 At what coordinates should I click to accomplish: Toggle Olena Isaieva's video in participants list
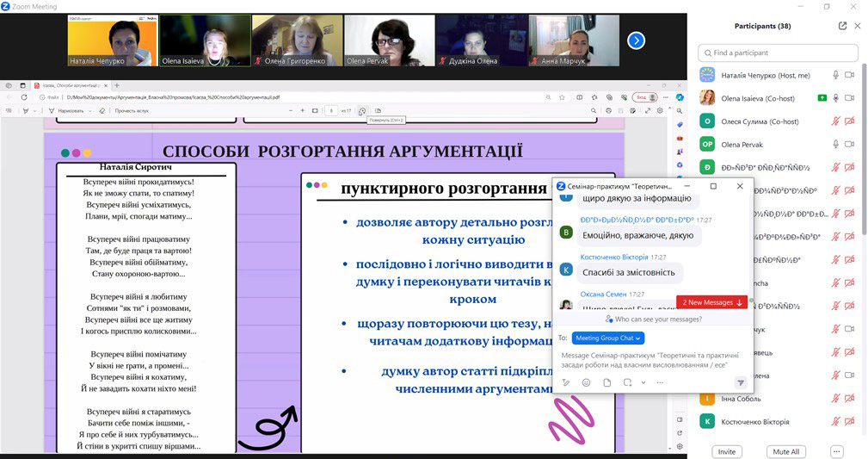(850, 98)
